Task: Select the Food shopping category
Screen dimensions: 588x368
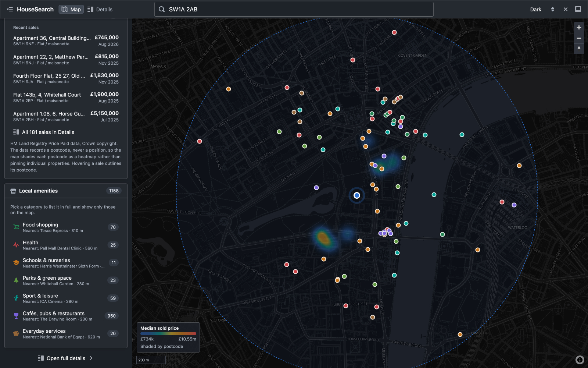Action: 66,227
